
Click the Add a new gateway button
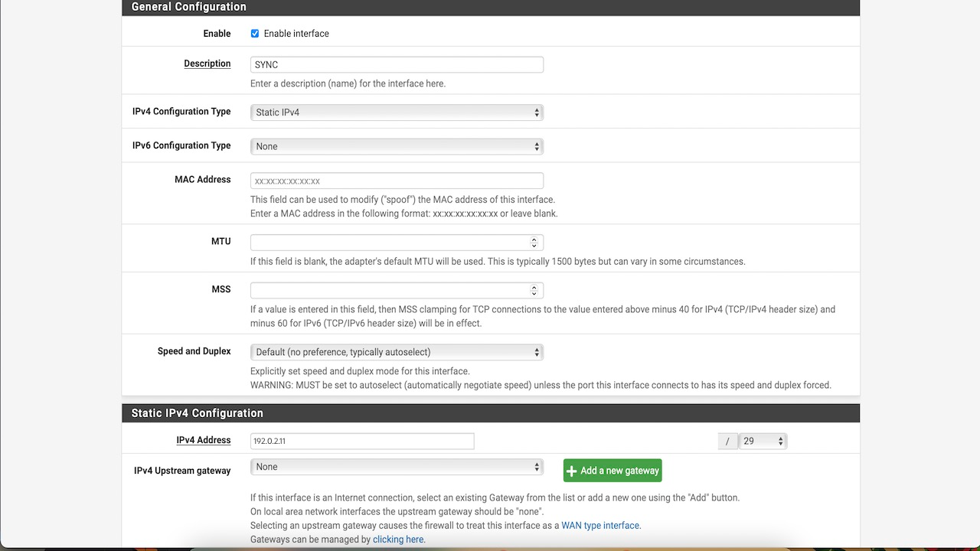pyautogui.click(x=612, y=470)
